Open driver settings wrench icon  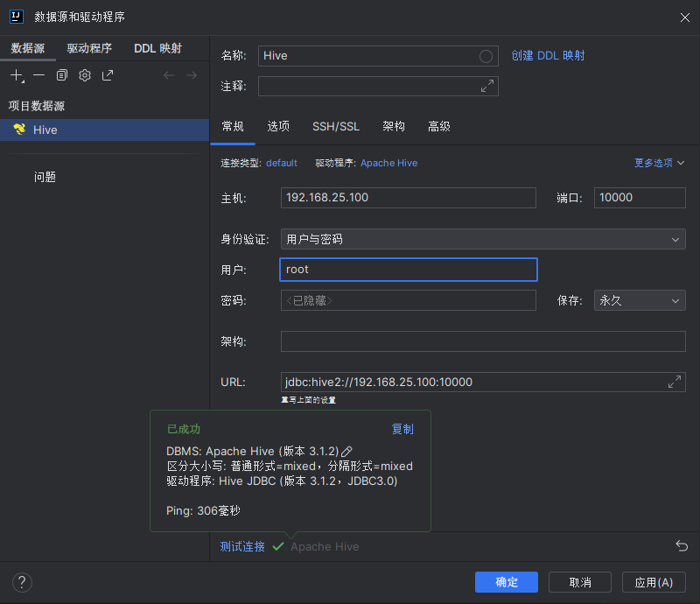point(85,76)
